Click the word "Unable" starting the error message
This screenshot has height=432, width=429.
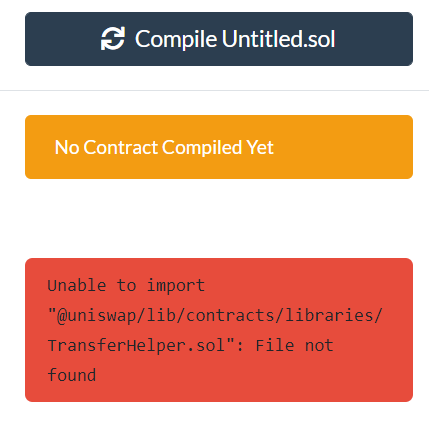point(77,286)
